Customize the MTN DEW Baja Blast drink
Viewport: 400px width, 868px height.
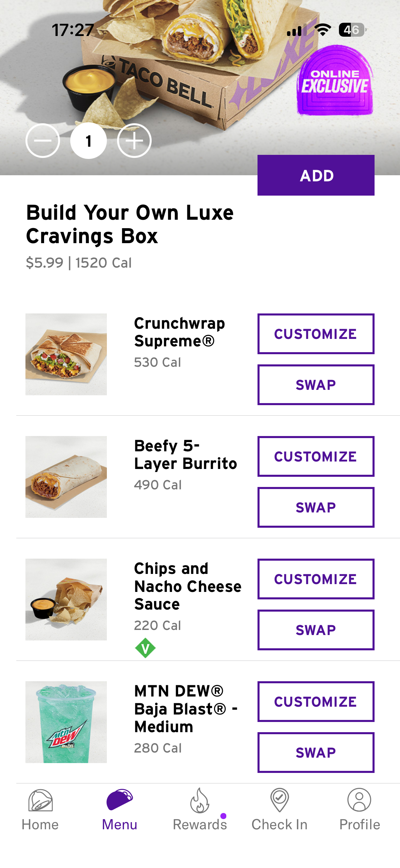point(316,702)
